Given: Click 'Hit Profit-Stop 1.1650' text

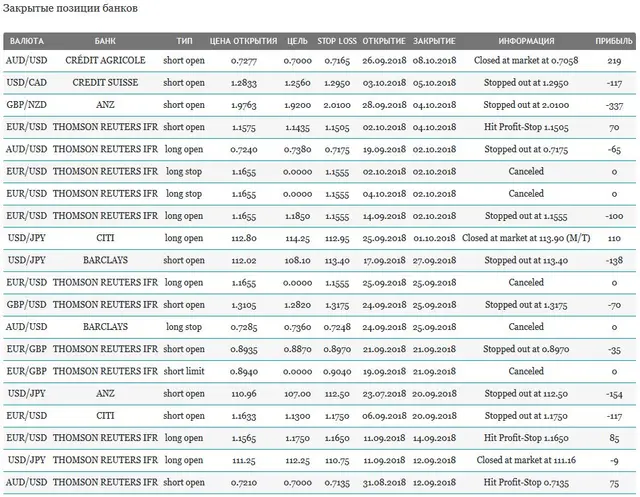Looking at the screenshot, I should click(526, 438).
